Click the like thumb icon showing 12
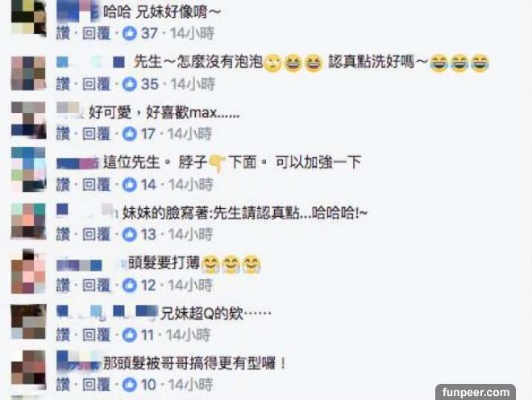This screenshot has width=532, height=400. tap(129, 285)
